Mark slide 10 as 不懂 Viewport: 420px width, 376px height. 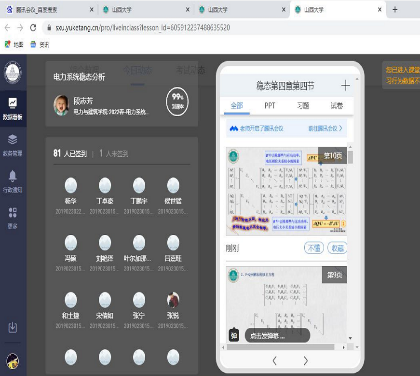click(x=314, y=248)
